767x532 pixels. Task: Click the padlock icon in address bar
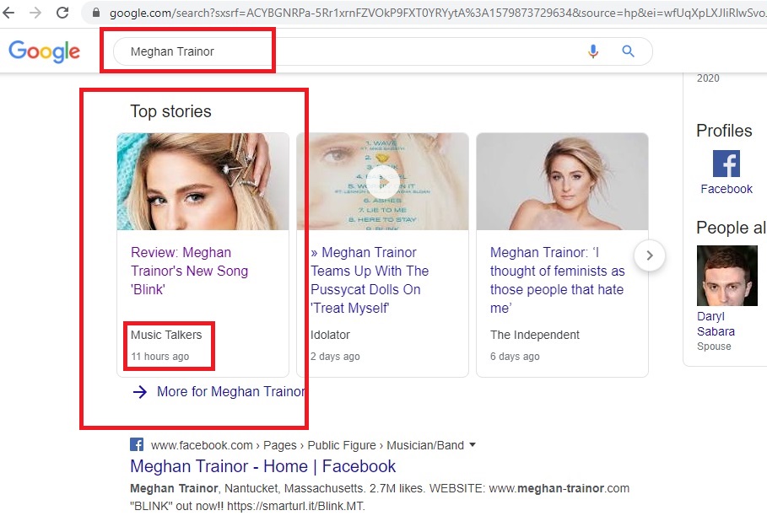pyautogui.click(x=95, y=13)
